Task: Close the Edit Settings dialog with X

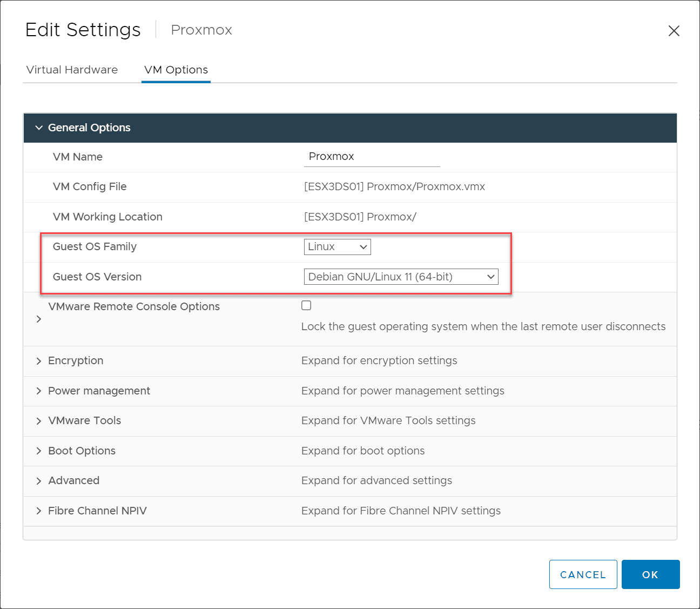Action: (x=674, y=31)
